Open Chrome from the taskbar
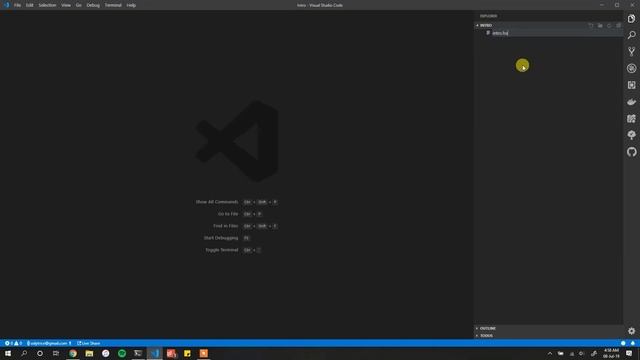This screenshot has height=360, width=640. click(x=73, y=353)
